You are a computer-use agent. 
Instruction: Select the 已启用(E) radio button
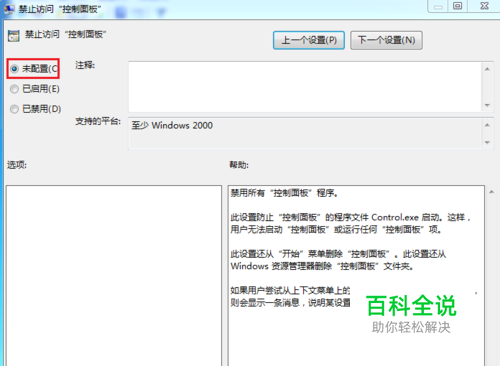(14, 89)
